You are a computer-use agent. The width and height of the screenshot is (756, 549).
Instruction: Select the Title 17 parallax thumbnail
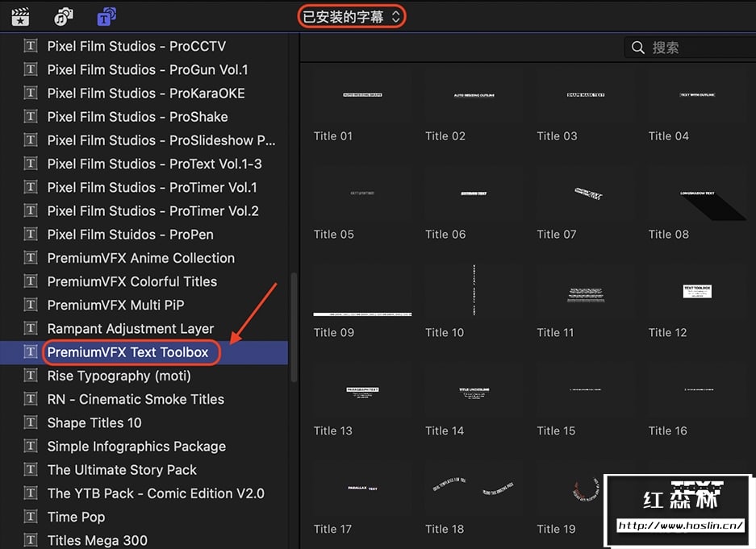click(x=362, y=488)
